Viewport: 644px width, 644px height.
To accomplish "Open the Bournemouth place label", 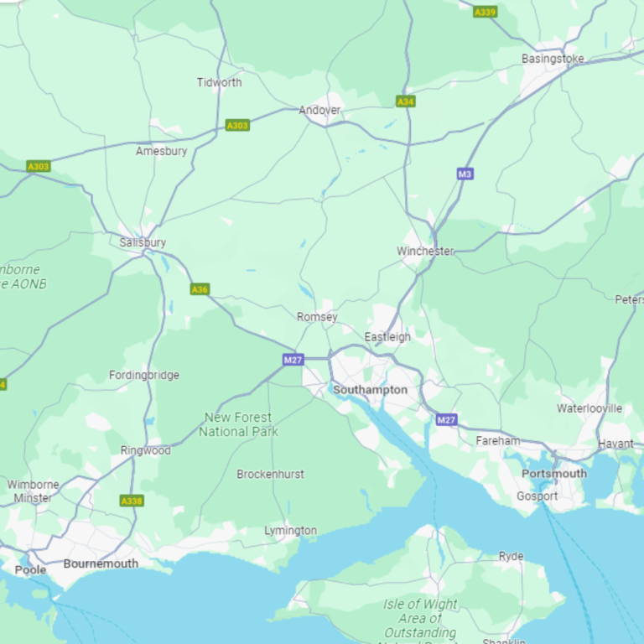I will point(101,563).
